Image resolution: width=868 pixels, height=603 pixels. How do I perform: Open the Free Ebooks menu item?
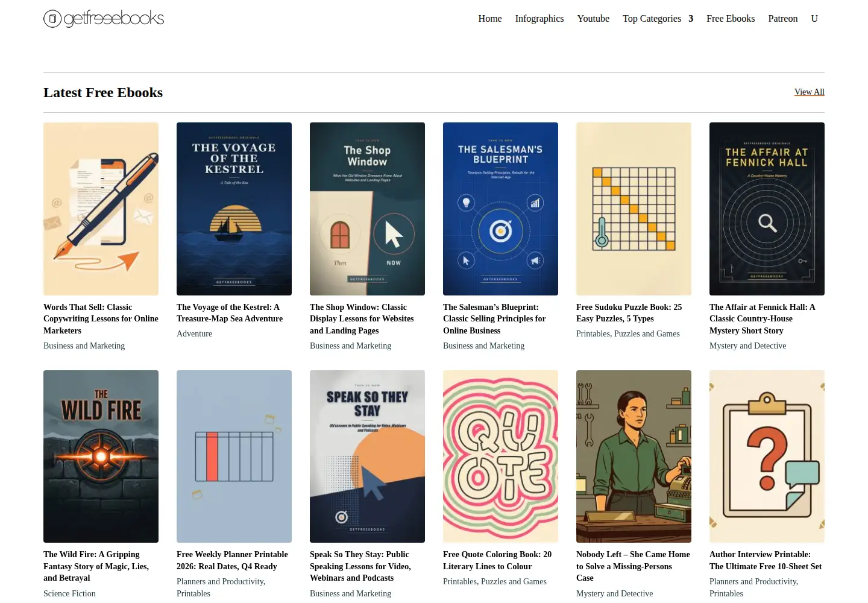tap(731, 19)
